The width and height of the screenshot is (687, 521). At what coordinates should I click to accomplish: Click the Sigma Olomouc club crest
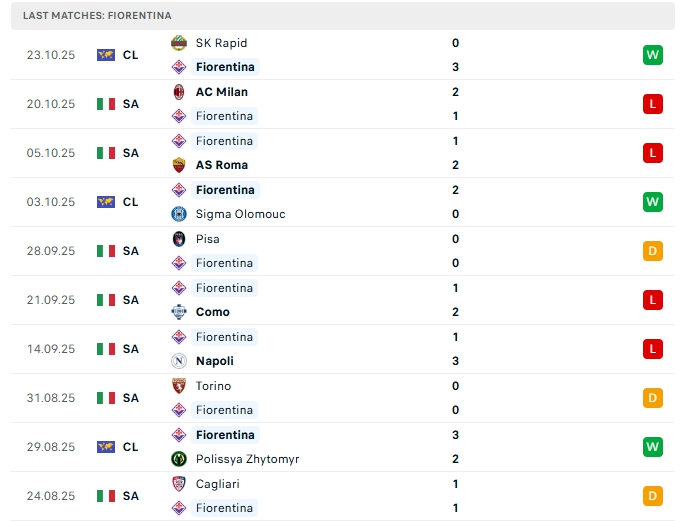(179, 214)
